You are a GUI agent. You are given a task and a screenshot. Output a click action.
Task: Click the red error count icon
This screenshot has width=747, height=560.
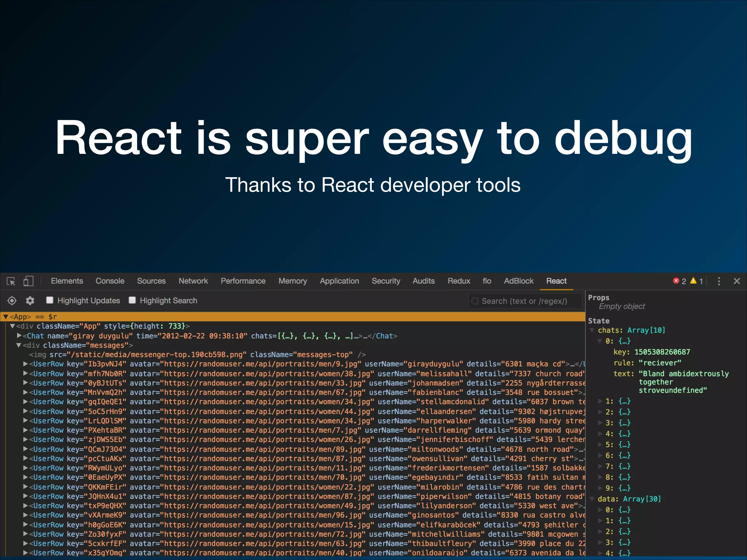[x=676, y=281]
